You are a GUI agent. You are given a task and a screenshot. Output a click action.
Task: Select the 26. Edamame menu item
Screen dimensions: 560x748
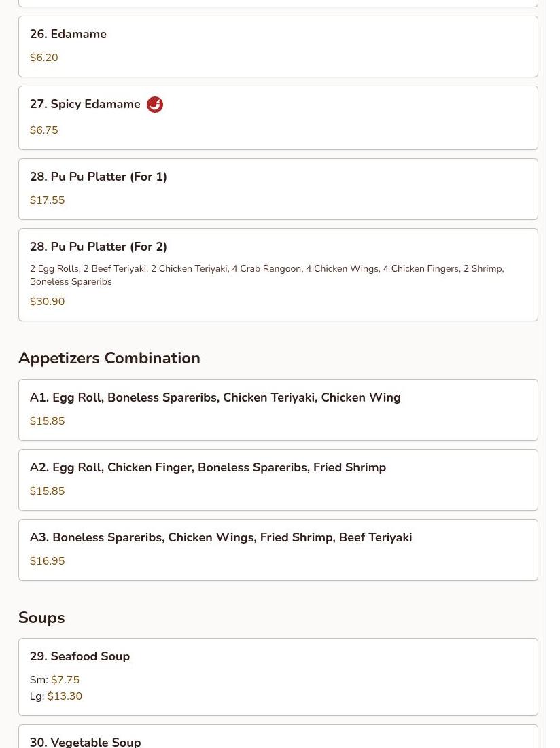tap(278, 46)
